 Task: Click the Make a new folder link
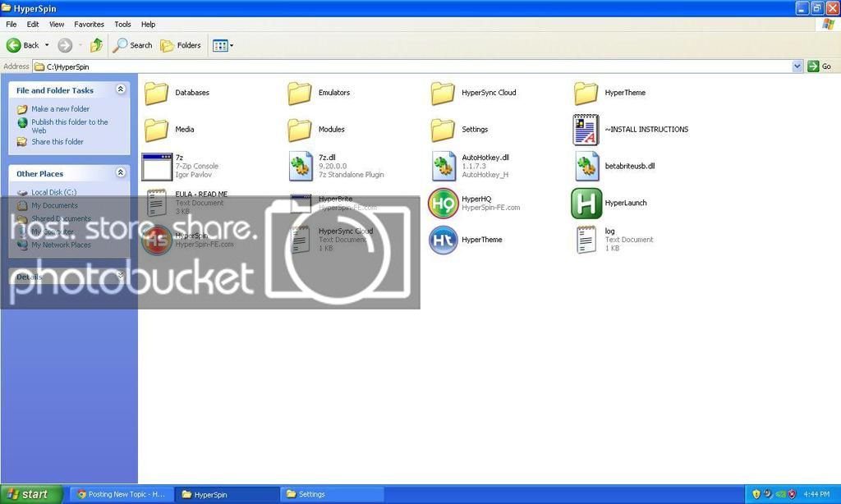pos(60,109)
